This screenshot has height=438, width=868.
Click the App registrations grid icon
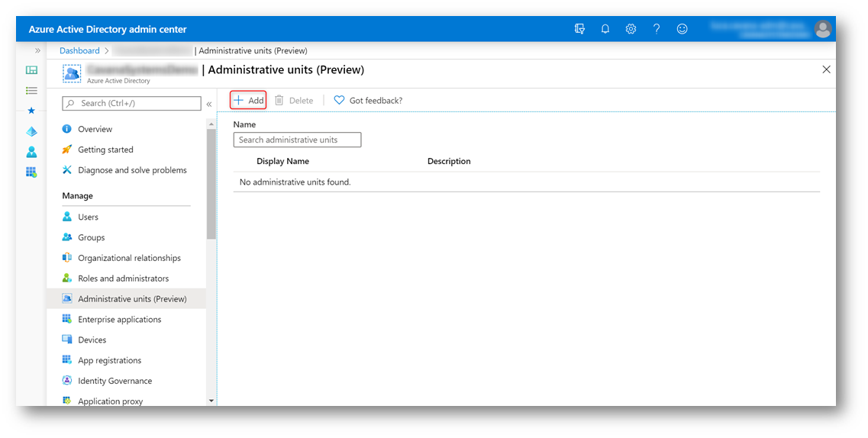pos(67,360)
